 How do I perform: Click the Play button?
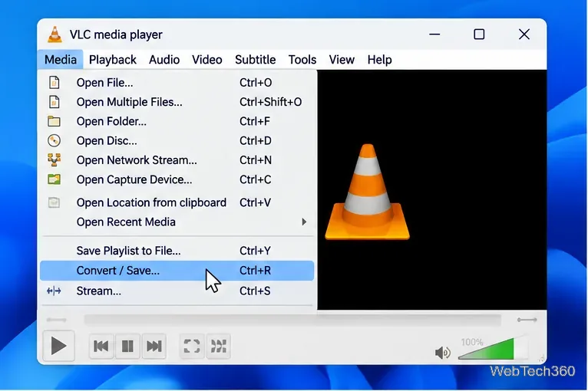pyautogui.click(x=58, y=346)
